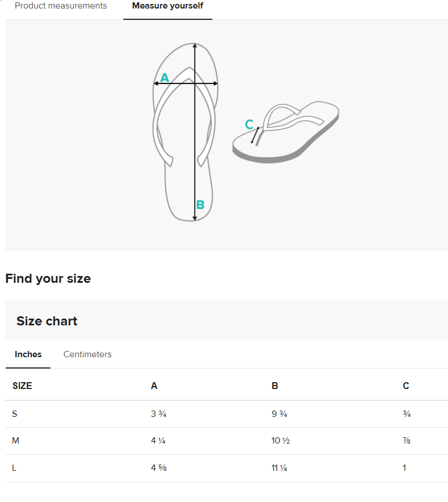
Task: Switch size chart to Centimeters
Action: [87, 354]
